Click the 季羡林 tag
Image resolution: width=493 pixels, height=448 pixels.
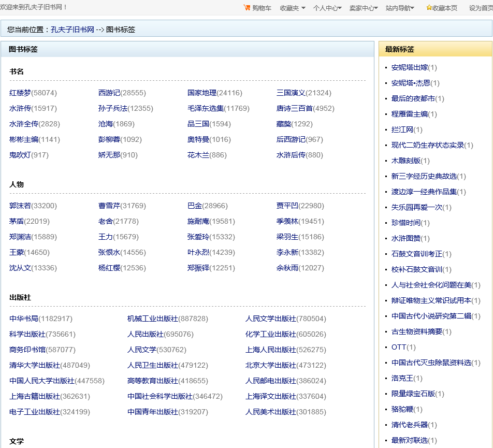(287, 221)
